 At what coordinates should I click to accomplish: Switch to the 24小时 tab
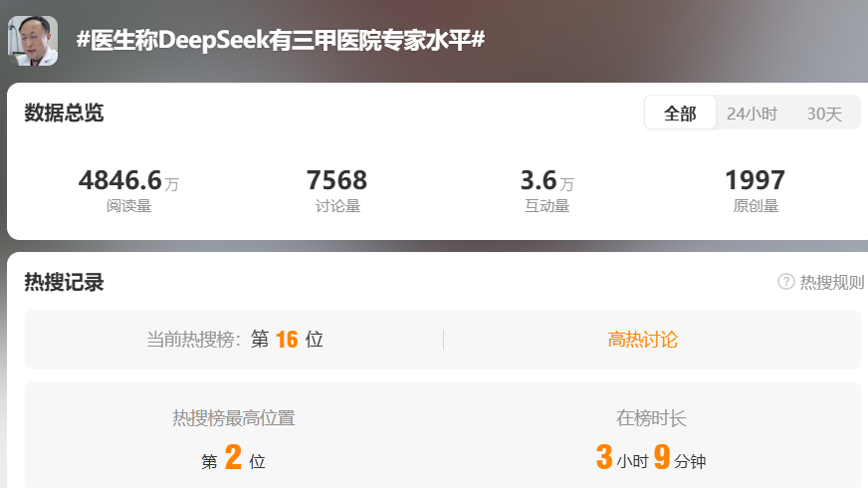coord(752,114)
